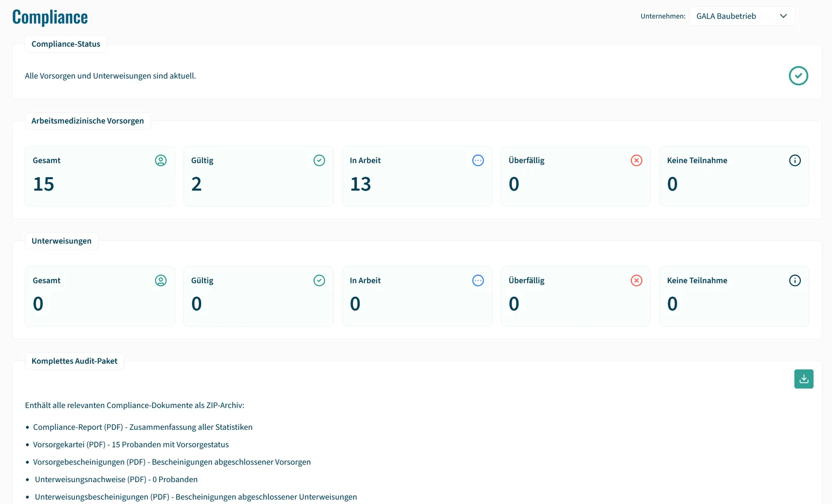Download the complete audit package

coord(804,379)
